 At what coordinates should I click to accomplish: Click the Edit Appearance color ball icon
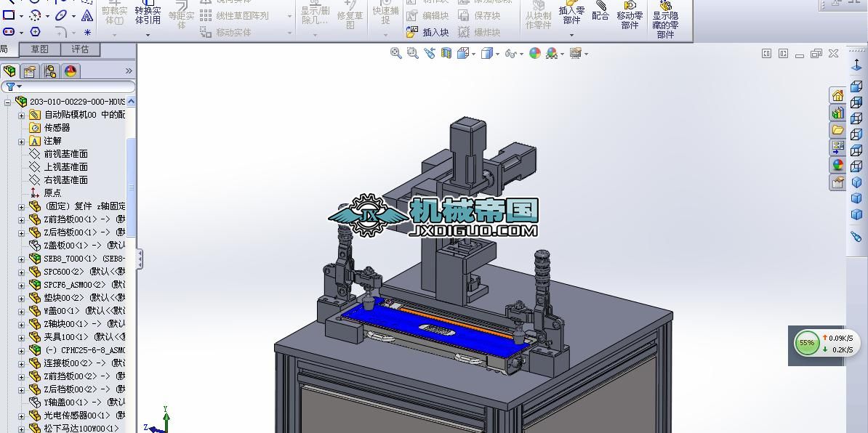click(535, 53)
